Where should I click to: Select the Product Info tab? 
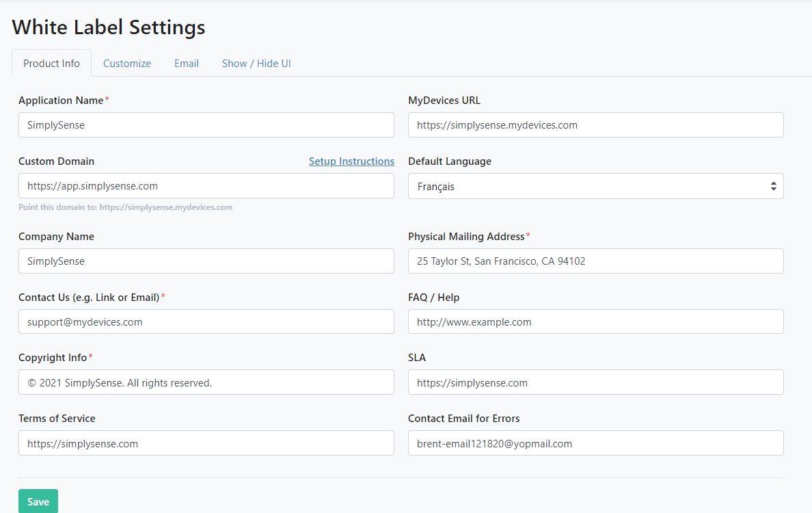pyautogui.click(x=51, y=63)
